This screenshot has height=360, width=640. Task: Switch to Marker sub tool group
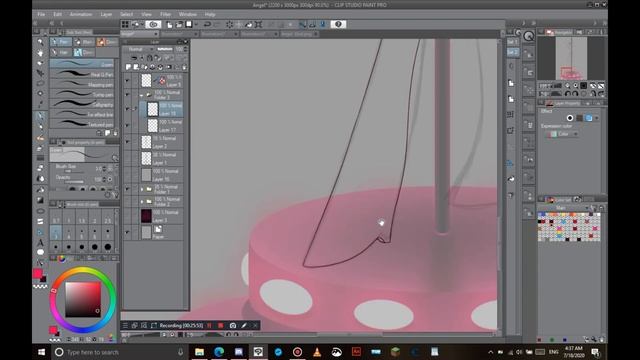click(x=84, y=42)
